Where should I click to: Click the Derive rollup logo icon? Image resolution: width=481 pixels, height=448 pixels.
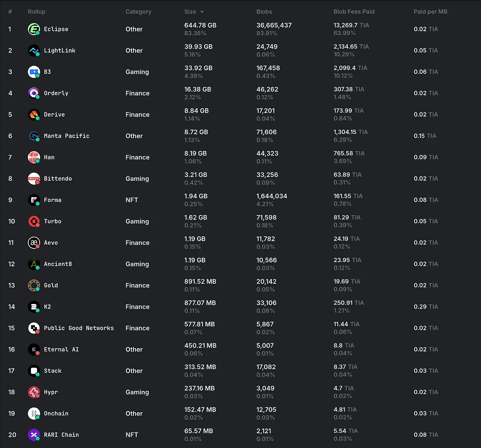tap(34, 114)
